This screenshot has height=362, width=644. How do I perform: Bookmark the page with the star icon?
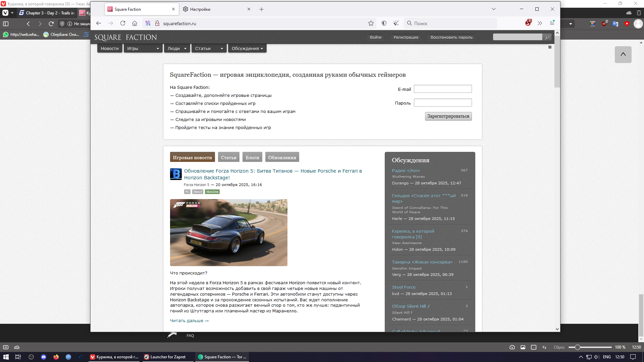tap(371, 23)
